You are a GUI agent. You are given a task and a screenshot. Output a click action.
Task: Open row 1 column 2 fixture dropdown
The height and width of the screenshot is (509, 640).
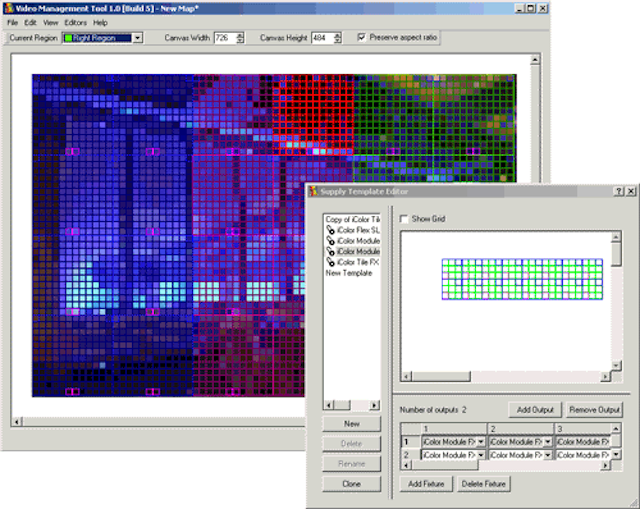(x=548, y=442)
